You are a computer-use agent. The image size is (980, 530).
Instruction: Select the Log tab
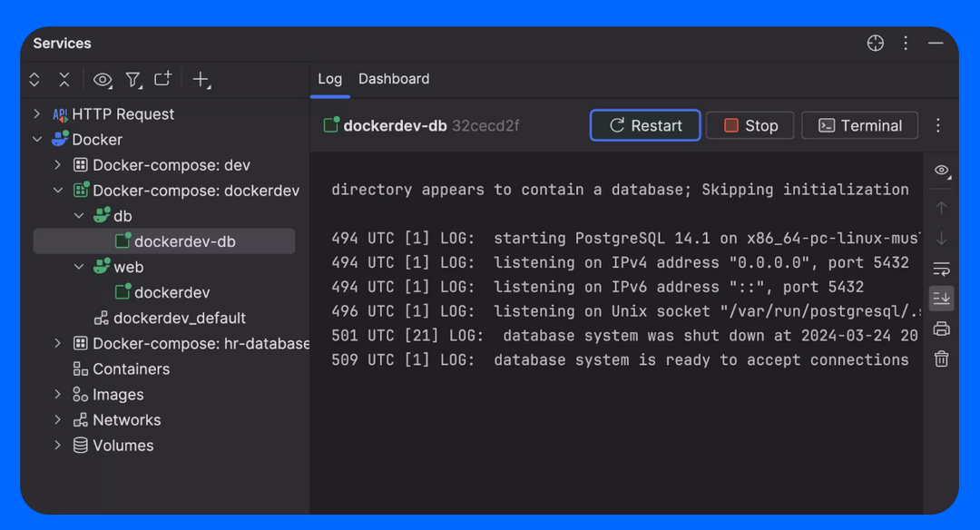pyautogui.click(x=329, y=79)
